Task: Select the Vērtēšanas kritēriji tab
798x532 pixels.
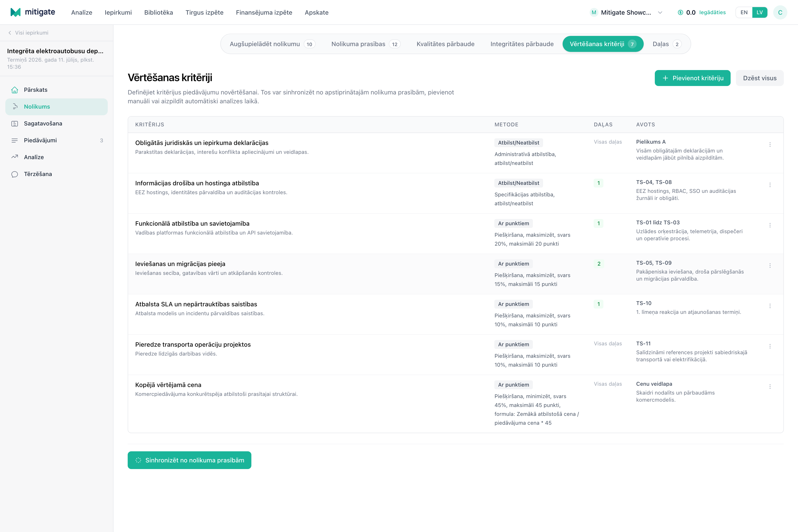Action: tap(603, 44)
